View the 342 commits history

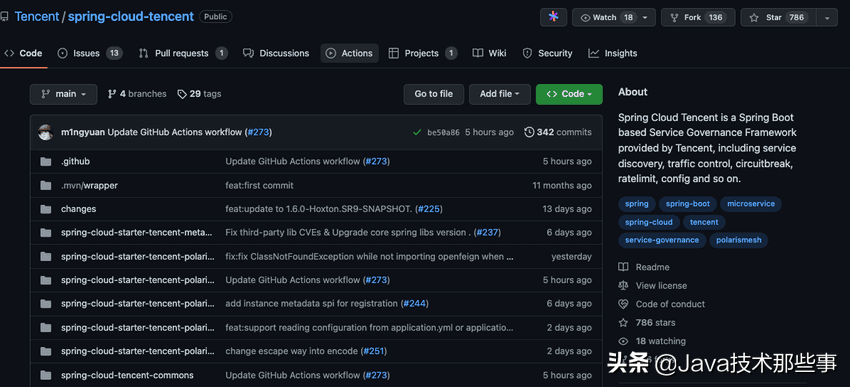[558, 132]
